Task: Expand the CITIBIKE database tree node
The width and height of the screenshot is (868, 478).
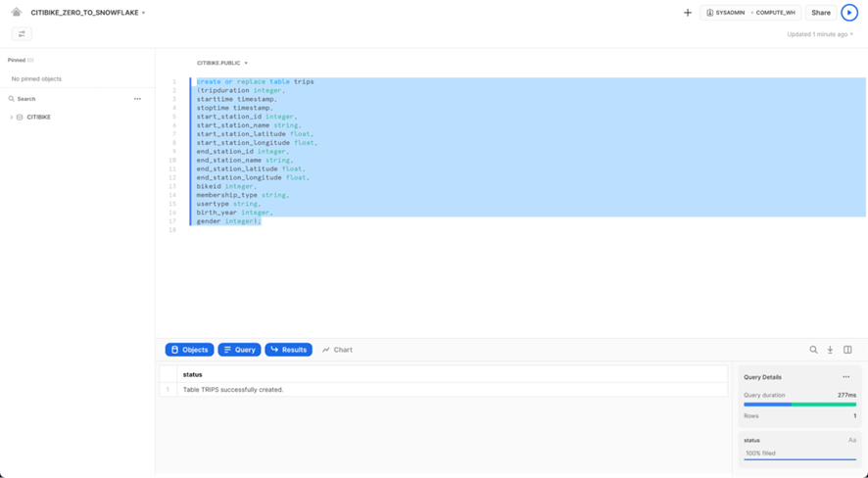Action: tap(12, 118)
